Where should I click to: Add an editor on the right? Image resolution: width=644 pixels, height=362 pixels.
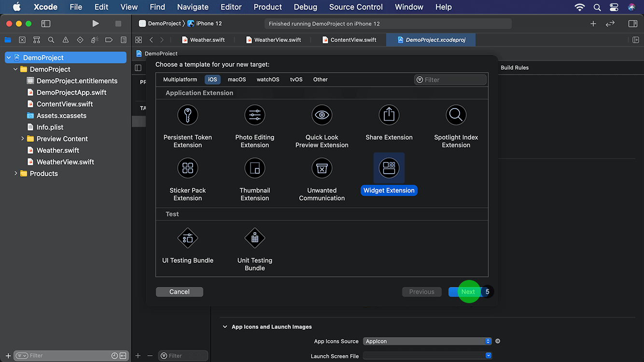coord(636,40)
